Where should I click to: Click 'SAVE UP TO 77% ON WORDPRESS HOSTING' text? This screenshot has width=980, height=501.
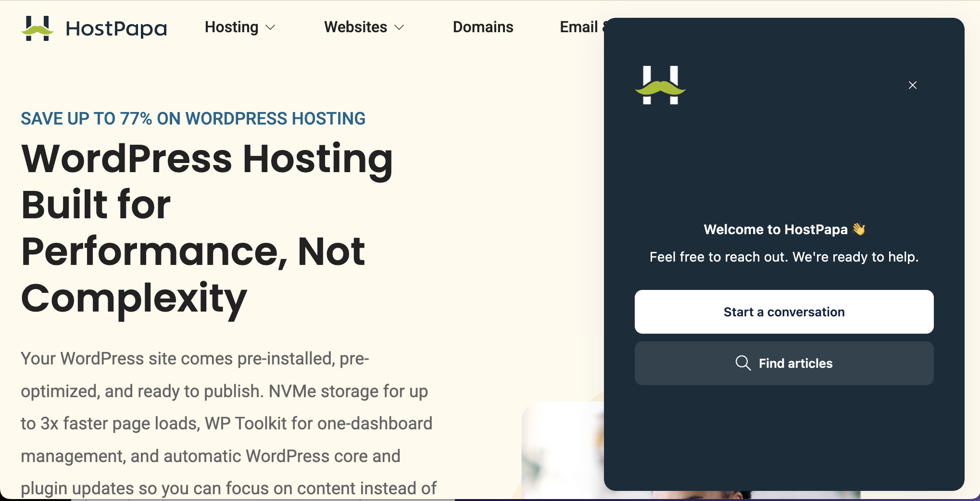coord(193,118)
